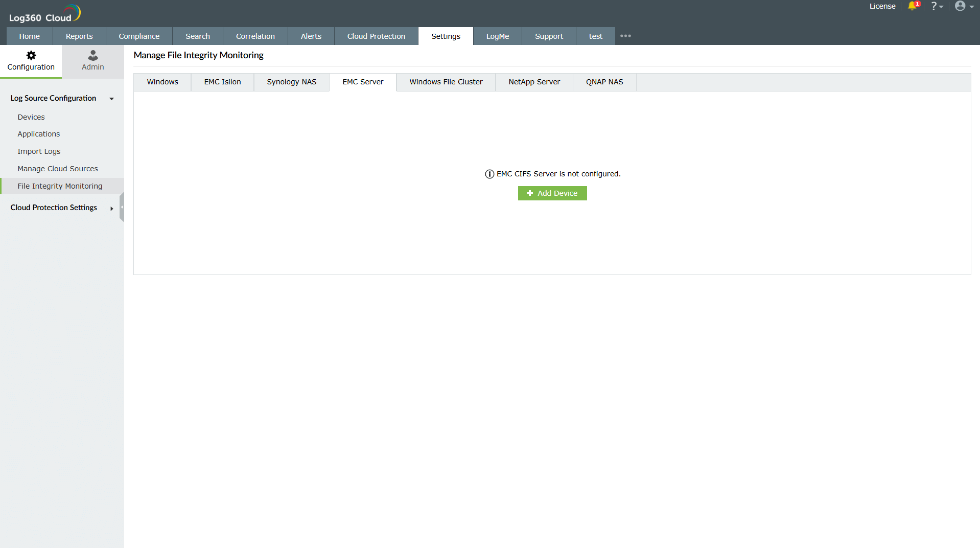Image resolution: width=980 pixels, height=548 pixels.
Task: Expand the Cloud Protection Settings section
Action: [x=111, y=209]
